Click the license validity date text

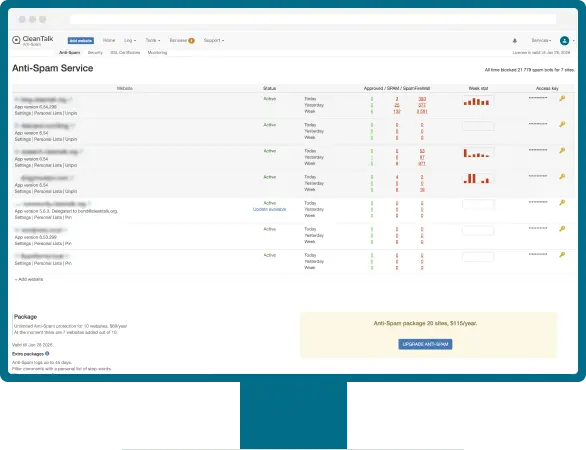click(x=541, y=53)
